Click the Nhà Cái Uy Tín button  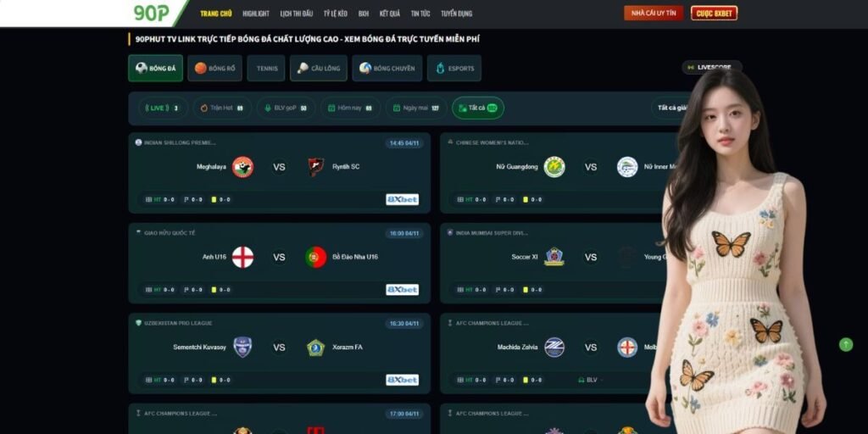click(654, 13)
